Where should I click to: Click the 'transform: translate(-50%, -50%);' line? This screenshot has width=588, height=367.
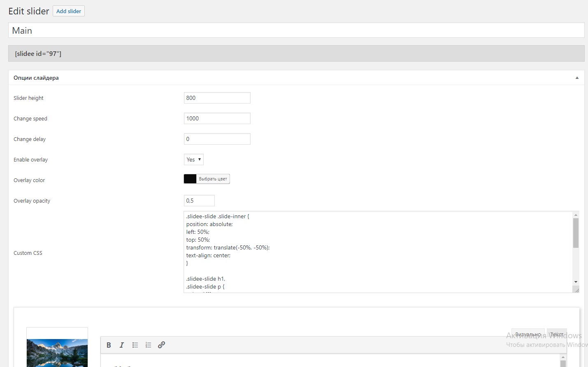pyautogui.click(x=228, y=247)
